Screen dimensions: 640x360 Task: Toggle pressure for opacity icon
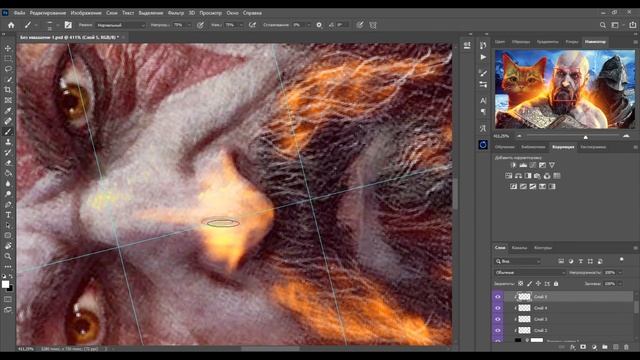200,25
